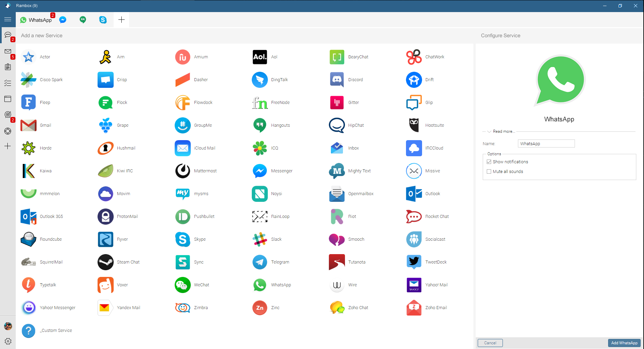Switch to the WhatsApp tab
The image size is (644, 349).
pos(36,20)
